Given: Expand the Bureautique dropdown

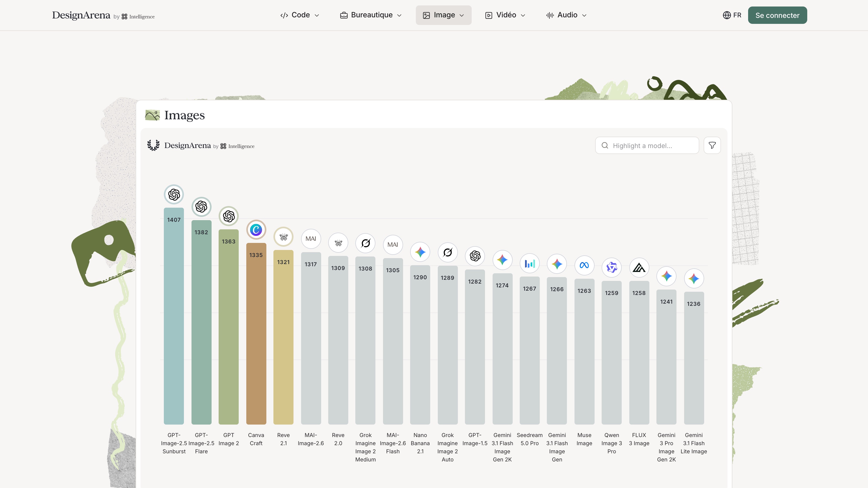Looking at the screenshot, I should (371, 15).
